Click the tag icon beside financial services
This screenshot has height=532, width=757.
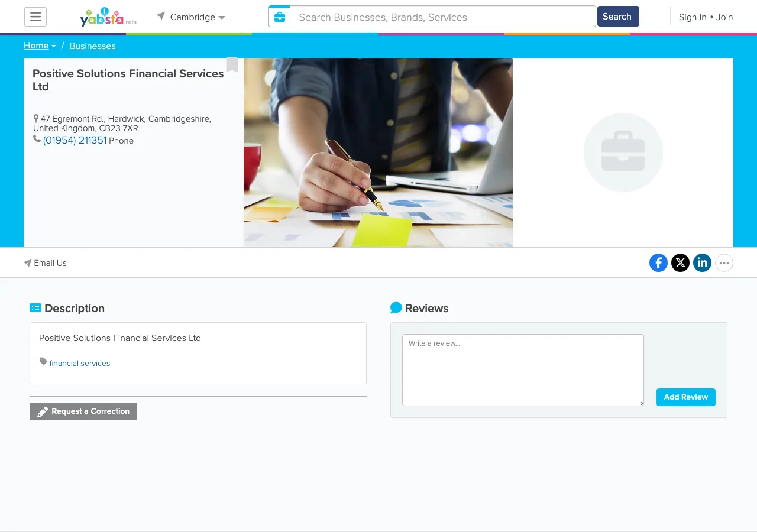(x=43, y=361)
